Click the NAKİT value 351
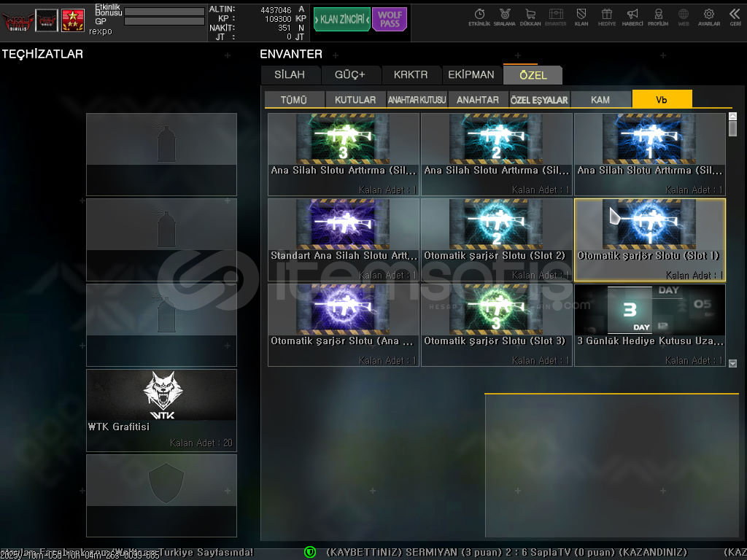Screen dimensions: 747x560 click(285, 28)
